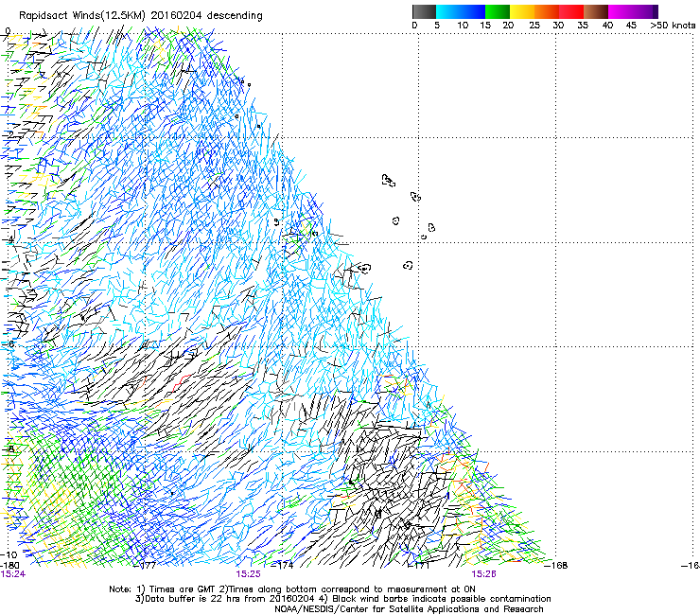700x615 pixels.
Task: Click the purple time label '15:26'
Action: pyautogui.click(x=484, y=574)
